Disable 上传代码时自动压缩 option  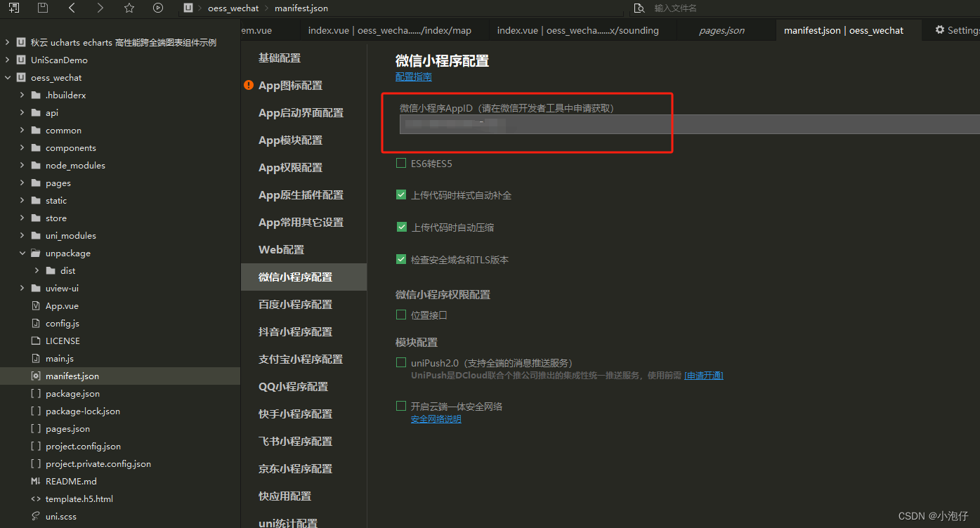click(x=401, y=226)
